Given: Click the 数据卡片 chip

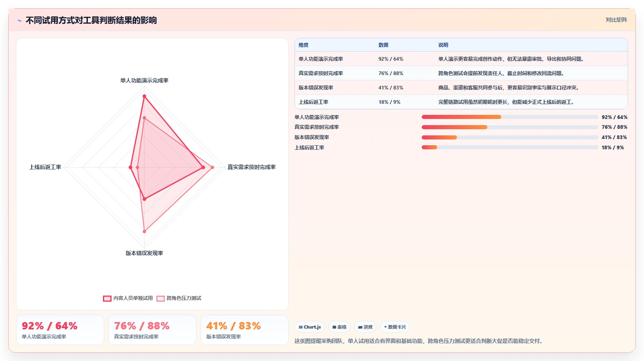Looking at the screenshot, I should coord(395,327).
